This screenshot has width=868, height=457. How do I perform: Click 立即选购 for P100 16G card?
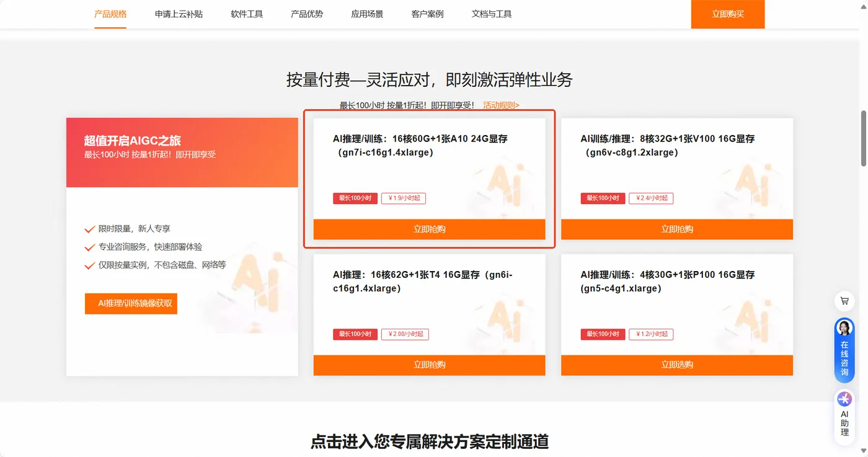coord(677,365)
